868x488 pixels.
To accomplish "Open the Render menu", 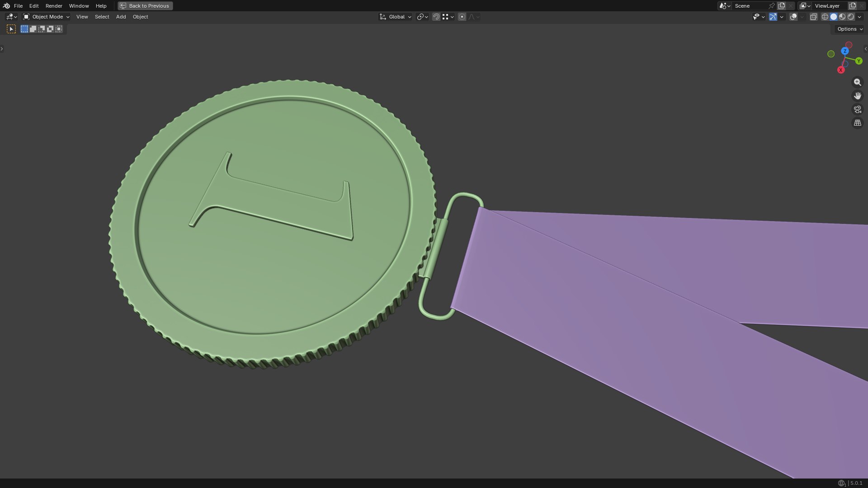I will 54,6.
